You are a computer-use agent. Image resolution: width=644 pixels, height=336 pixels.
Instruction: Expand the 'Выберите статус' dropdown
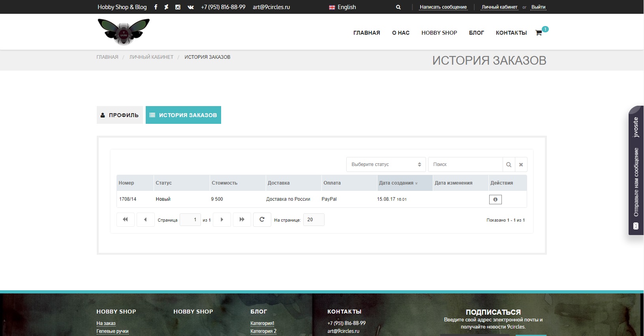point(386,164)
